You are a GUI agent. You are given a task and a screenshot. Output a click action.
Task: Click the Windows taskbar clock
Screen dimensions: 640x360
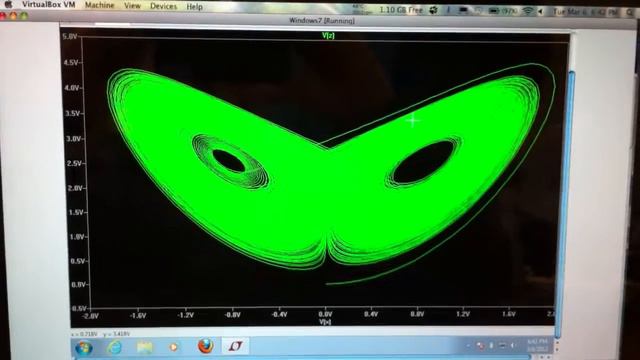pos(537,345)
